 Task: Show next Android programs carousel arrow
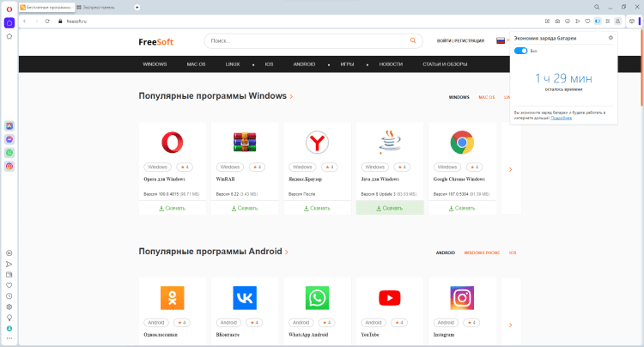click(511, 326)
